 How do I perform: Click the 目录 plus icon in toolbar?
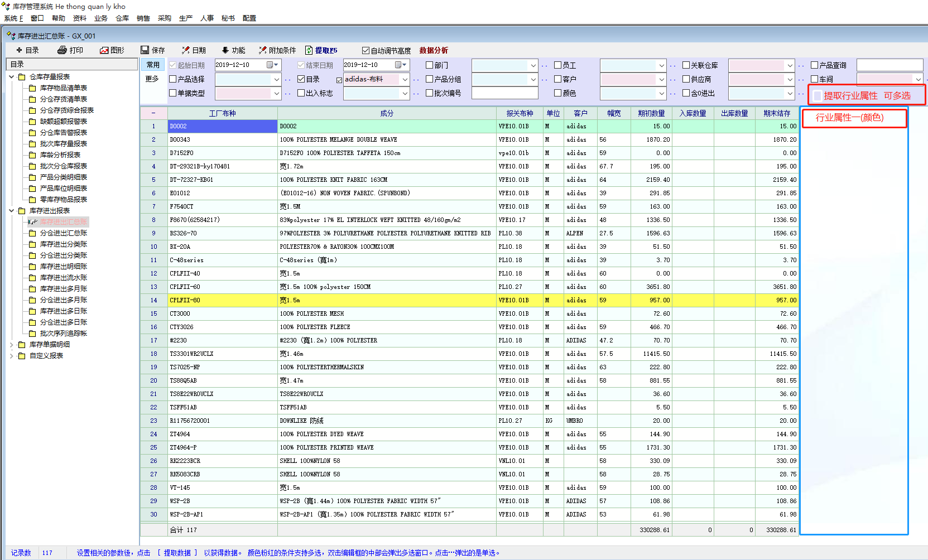(19, 50)
